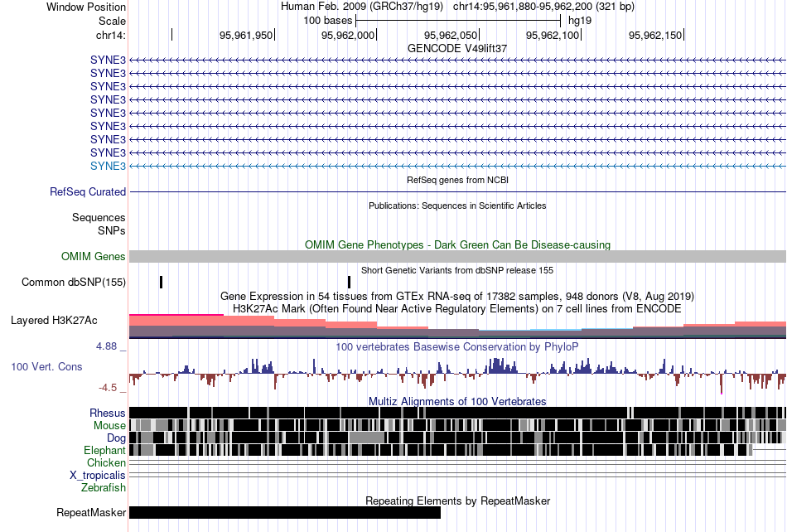Click the RefSeq Curated gene line
787x532 pixels.
point(458,191)
